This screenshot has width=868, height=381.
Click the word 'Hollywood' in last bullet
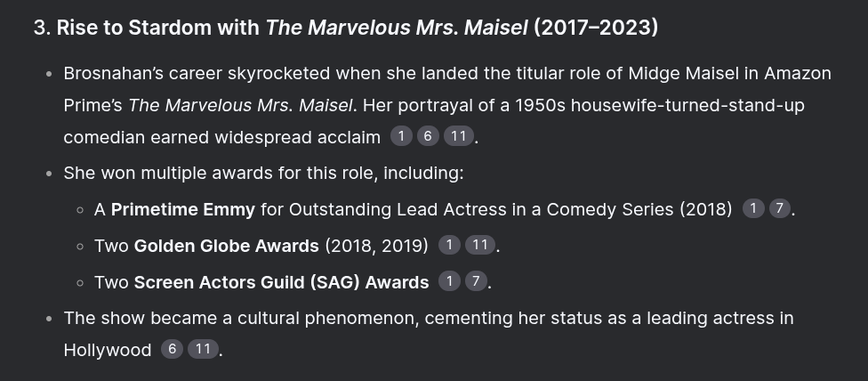click(108, 350)
